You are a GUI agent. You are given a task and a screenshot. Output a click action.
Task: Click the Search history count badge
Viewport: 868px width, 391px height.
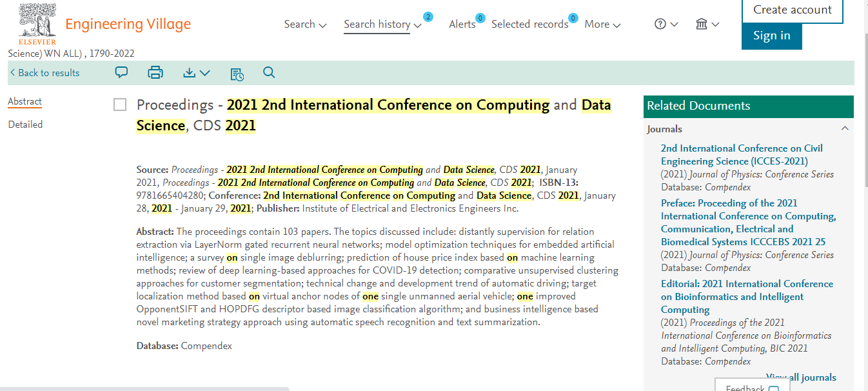[428, 17]
